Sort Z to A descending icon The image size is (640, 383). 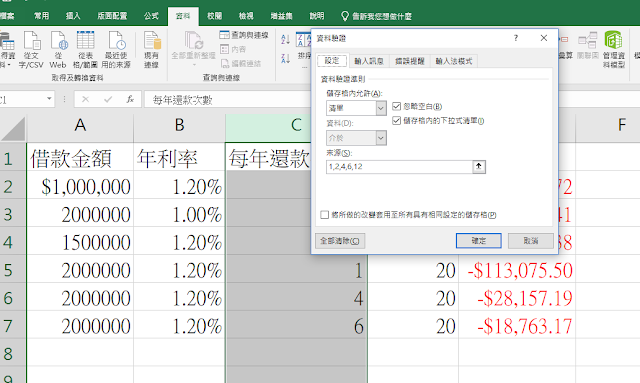coord(286,58)
